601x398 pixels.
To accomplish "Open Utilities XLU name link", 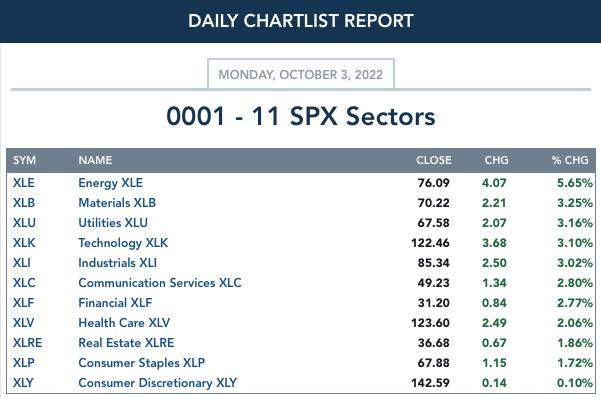I will coord(113,223).
